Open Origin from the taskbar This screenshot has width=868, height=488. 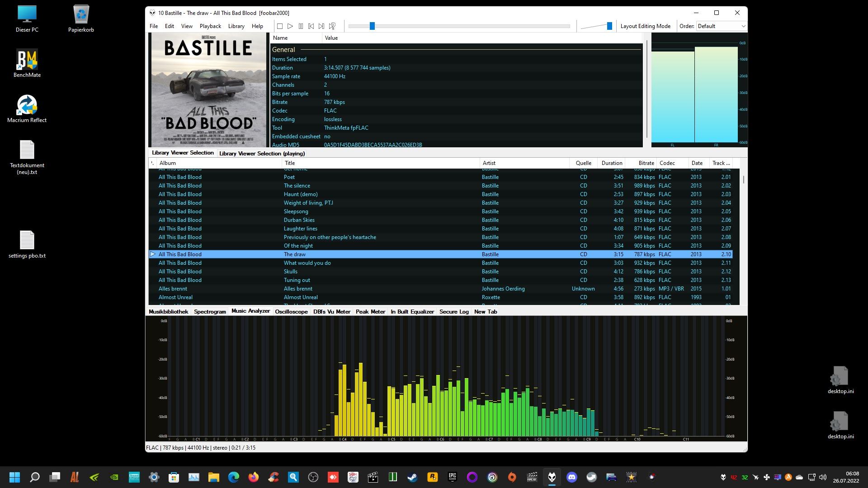[512, 477]
